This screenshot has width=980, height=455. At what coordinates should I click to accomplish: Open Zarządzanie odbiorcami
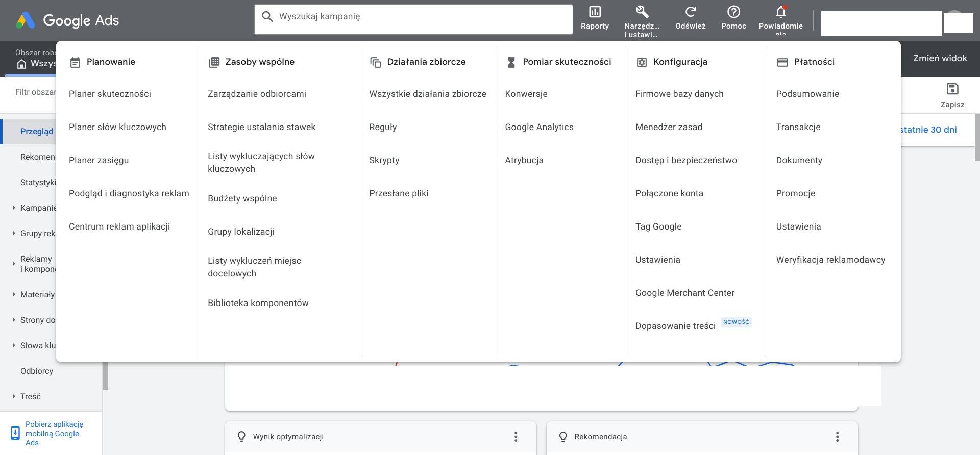click(257, 94)
